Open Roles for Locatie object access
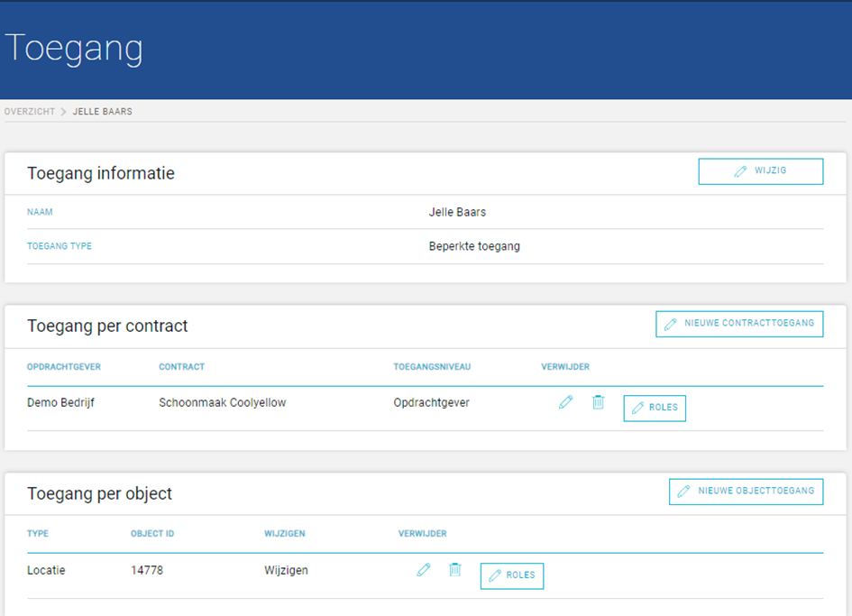This screenshot has width=852, height=616. (x=512, y=575)
